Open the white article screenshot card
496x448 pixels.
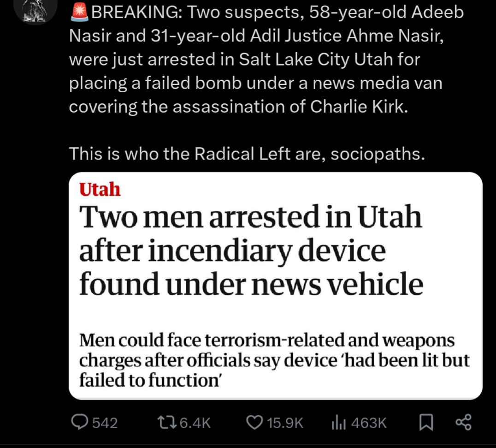pos(276,286)
